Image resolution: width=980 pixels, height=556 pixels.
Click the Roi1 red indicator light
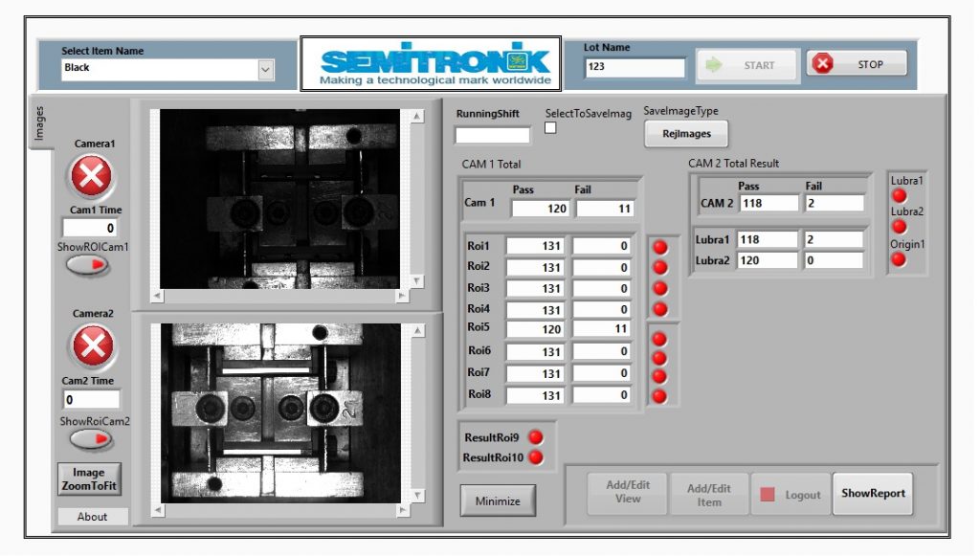tap(659, 247)
